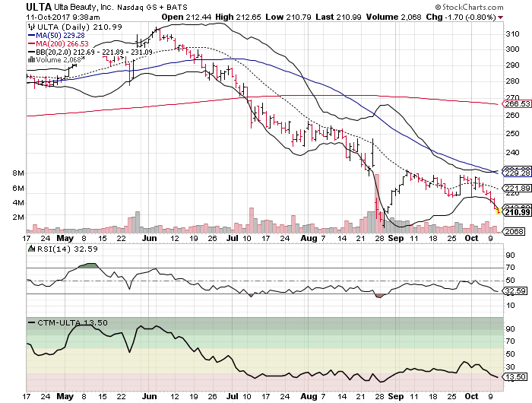
Task: Click the 310 price scale label
Action: [513, 34]
